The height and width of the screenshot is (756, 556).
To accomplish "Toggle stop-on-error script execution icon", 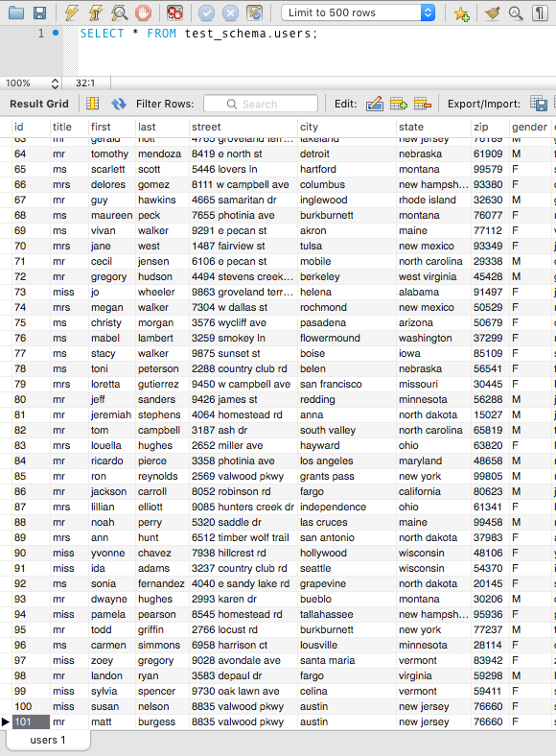I will [174, 12].
